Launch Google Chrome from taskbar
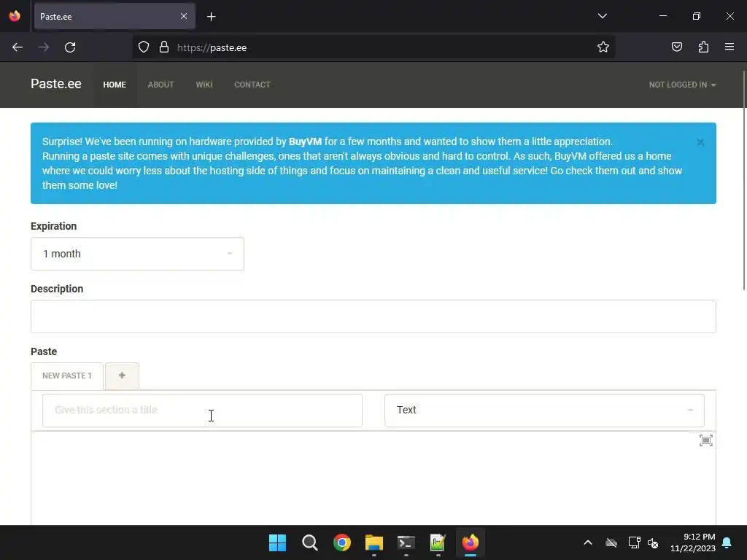Image resolution: width=747 pixels, height=560 pixels. 341,542
